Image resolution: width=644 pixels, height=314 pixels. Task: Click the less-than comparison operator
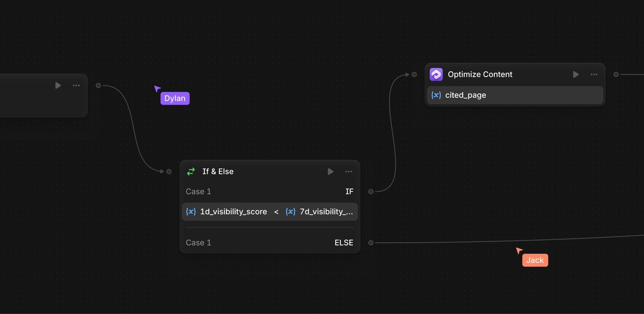276,211
